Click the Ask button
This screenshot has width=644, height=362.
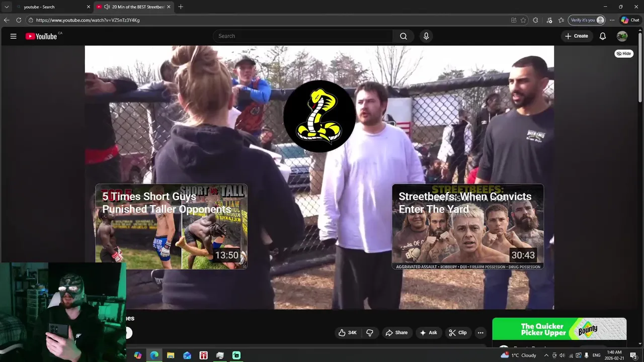point(428,332)
